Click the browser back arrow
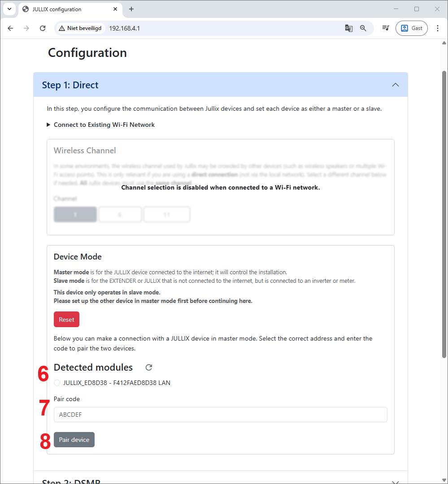 click(x=10, y=28)
